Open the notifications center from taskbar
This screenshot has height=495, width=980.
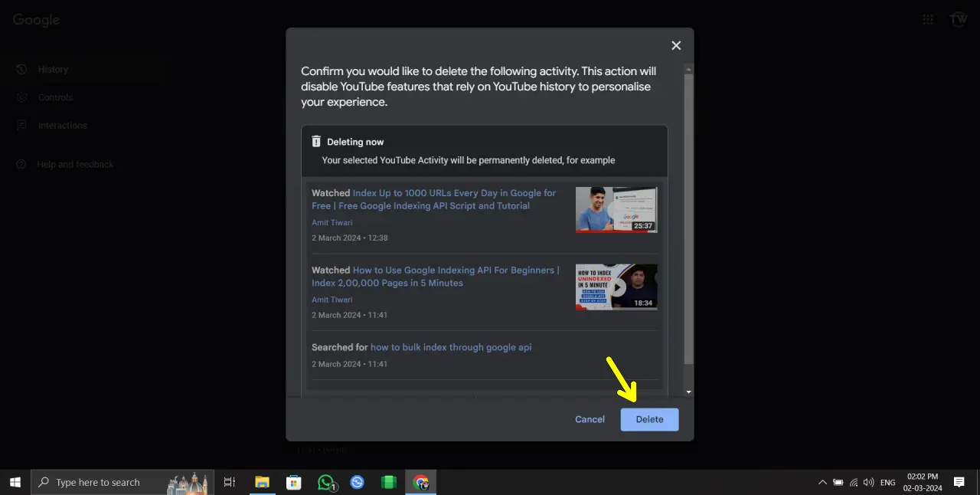(959, 482)
